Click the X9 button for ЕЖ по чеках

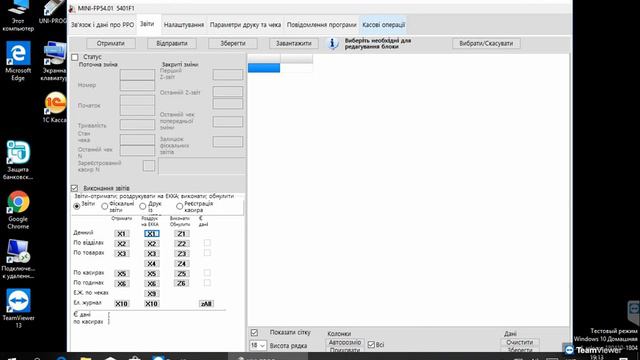pos(151,293)
